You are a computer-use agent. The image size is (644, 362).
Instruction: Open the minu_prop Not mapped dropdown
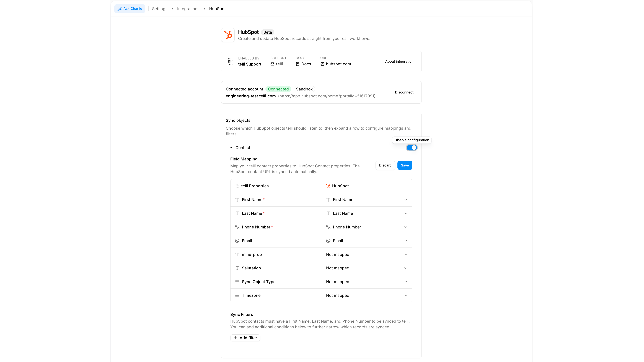366,254
